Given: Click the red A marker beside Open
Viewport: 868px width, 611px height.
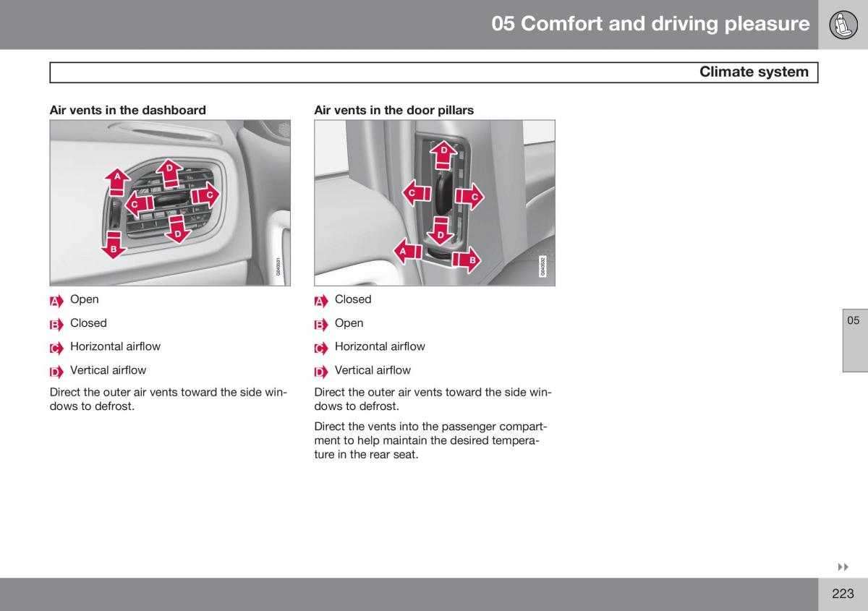Looking at the screenshot, I should coord(56,301).
